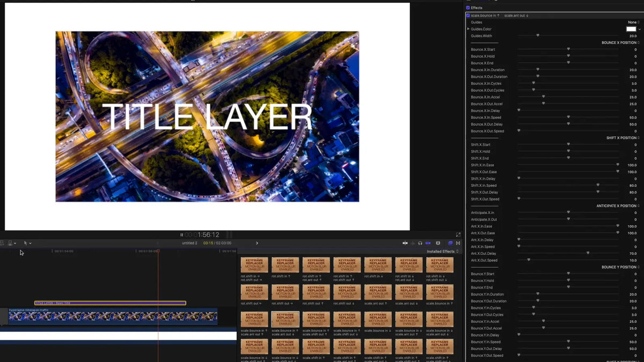Select the highlighted scale.bounce in / scale.ant out thumbnail
The image size is (644, 362).
(286, 319)
